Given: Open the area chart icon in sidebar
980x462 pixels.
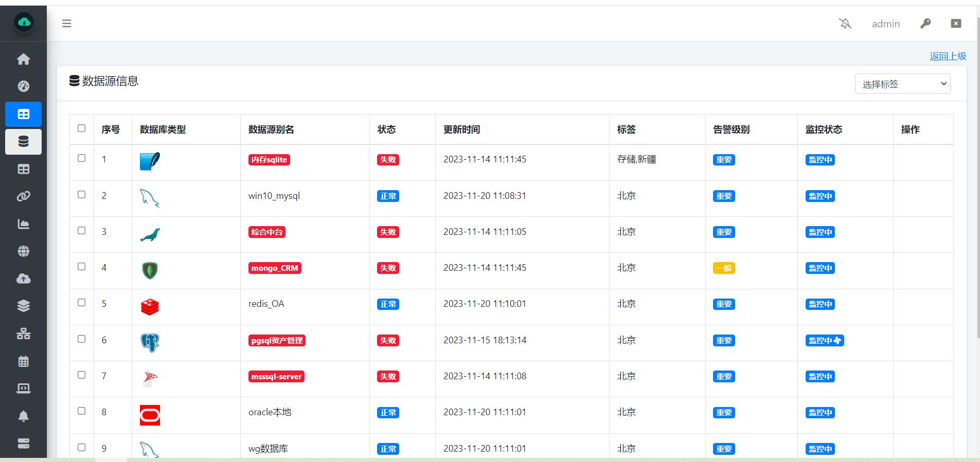Looking at the screenshot, I should [24, 224].
